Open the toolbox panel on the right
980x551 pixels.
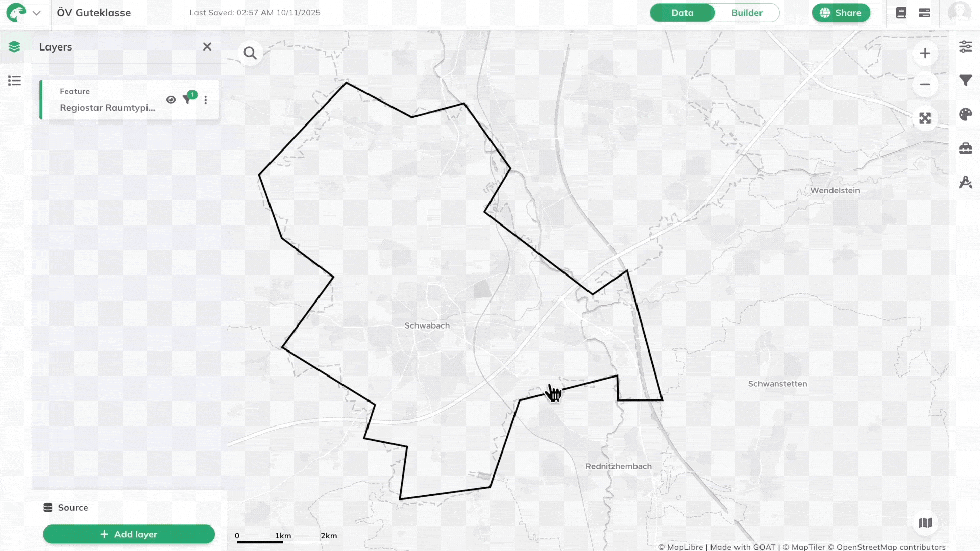click(966, 148)
